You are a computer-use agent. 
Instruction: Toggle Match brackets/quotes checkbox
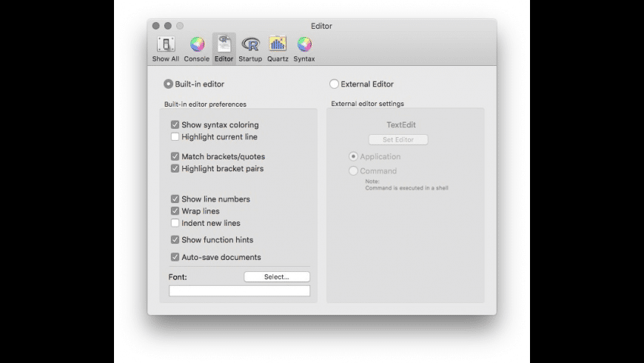click(175, 156)
